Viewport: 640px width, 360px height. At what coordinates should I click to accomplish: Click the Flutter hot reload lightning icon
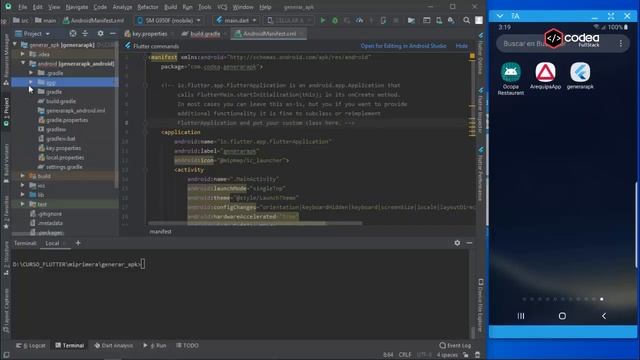[371, 20]
